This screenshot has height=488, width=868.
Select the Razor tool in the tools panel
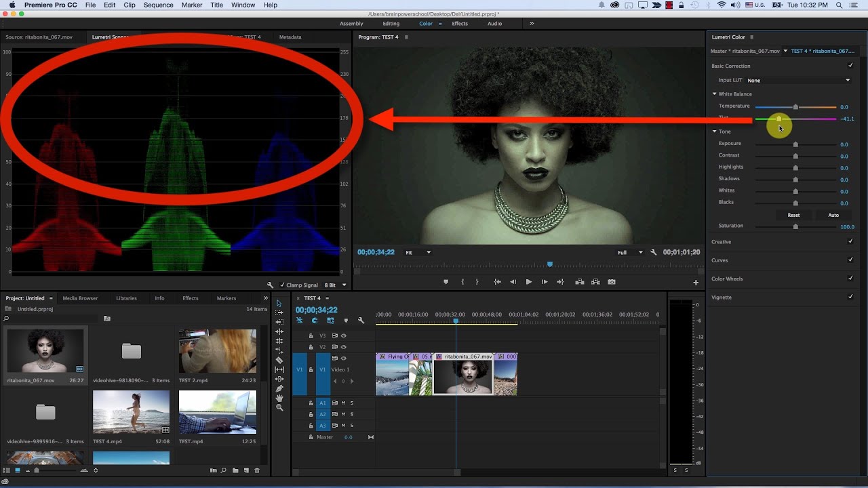(279, 360)
